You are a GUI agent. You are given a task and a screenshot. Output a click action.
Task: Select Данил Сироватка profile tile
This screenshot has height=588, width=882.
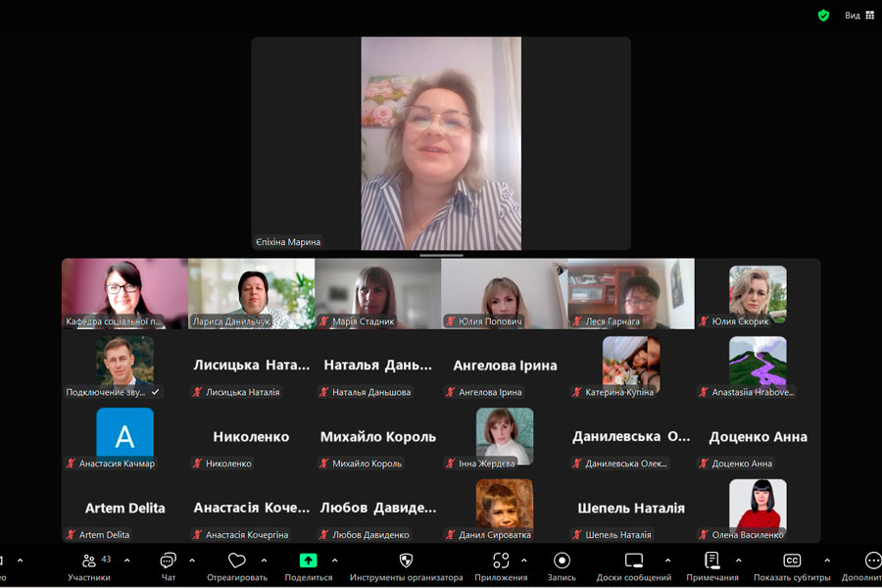coord(505,508)
